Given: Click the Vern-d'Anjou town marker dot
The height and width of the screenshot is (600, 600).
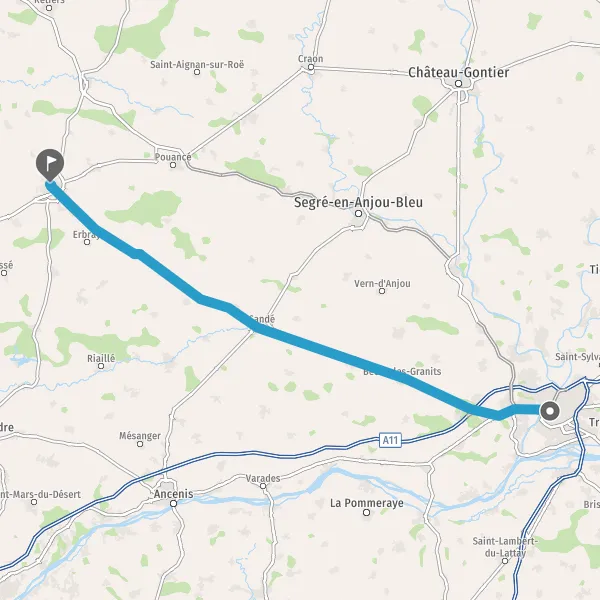Looking at the screenshot, I should pos(382,291).
